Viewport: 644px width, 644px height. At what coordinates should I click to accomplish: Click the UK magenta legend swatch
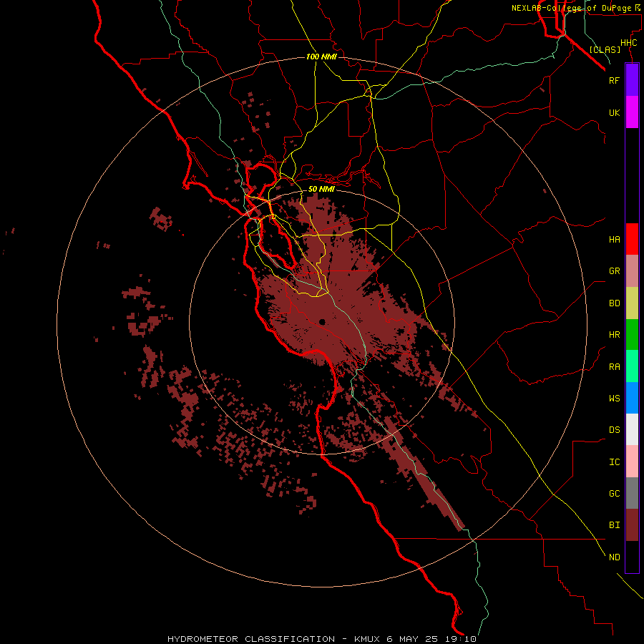coord(632,112)
